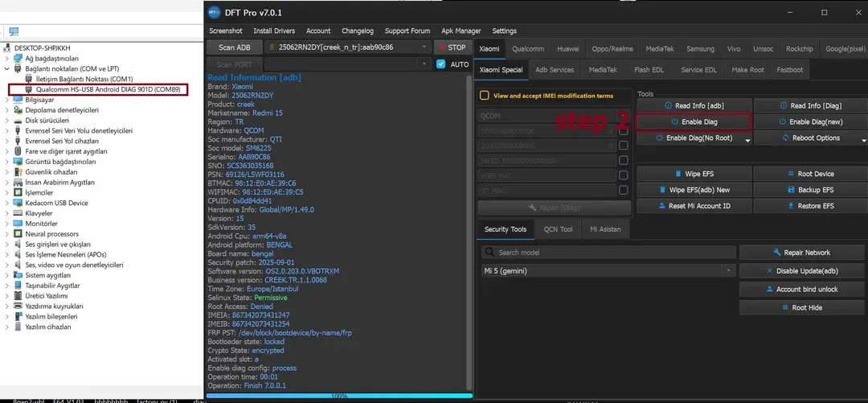Click the power icon on Enable Diag

pos(675,122)
